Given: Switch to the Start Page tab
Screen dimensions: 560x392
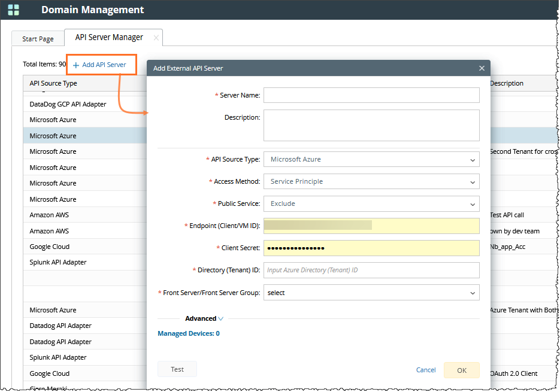Looking at the screenshot, I should coord(38,39).
